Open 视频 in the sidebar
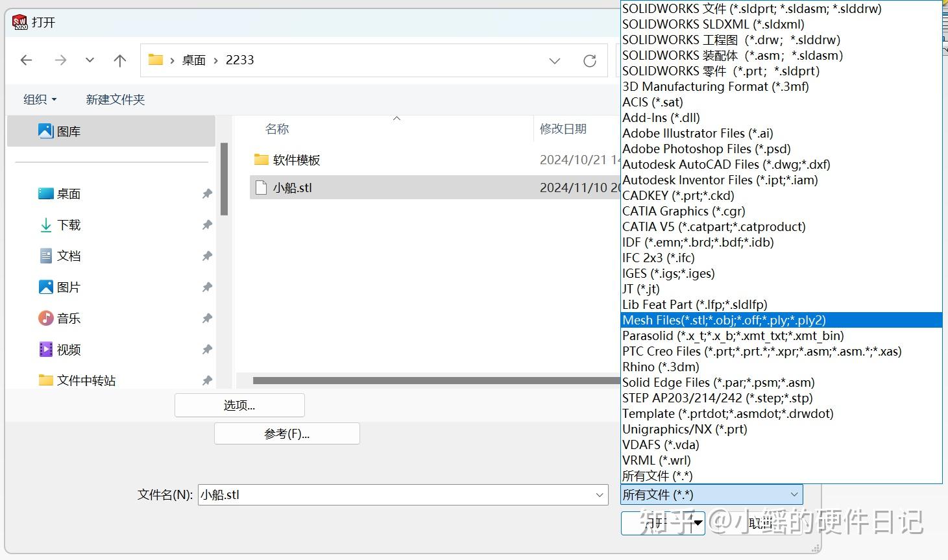Image resolution: width=948 pixels, height=560 pixels. click(69, 349)
